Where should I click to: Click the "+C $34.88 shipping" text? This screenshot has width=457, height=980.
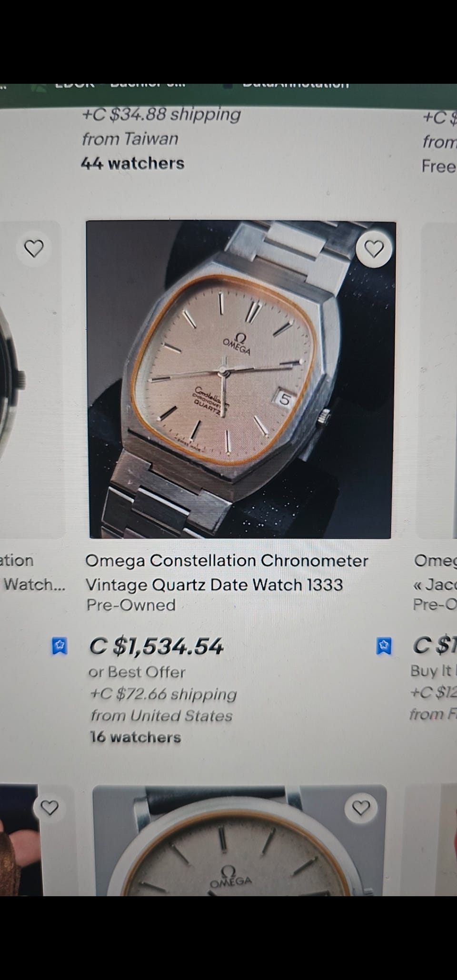pyautogui.click(x=161, y=114)
